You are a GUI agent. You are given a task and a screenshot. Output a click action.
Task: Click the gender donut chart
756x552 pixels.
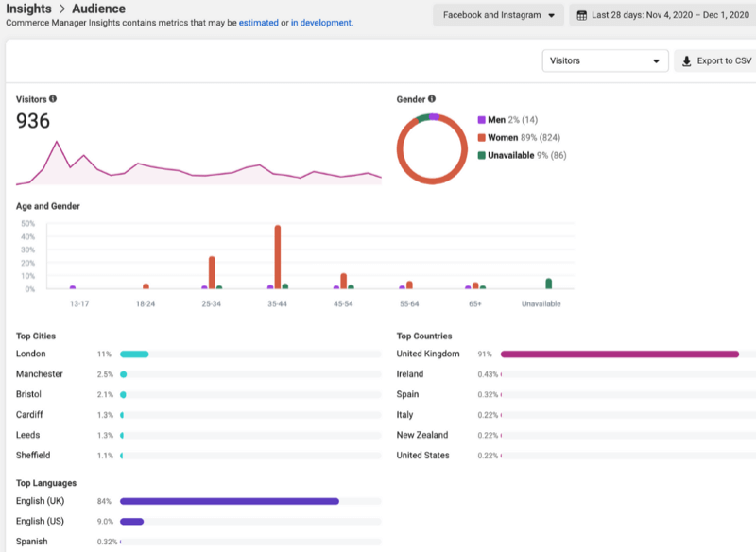point(432,149)
